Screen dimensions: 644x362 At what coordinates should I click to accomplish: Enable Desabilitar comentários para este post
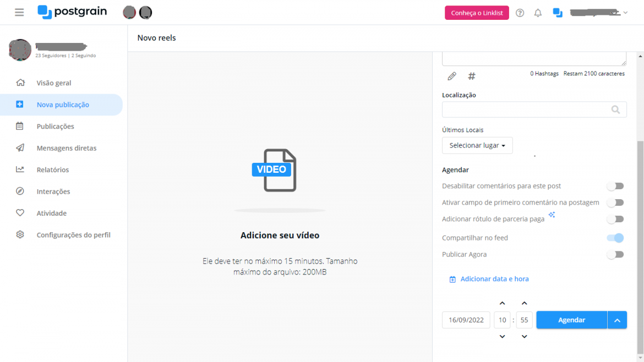pyautogui.click(x=615, y=186)
